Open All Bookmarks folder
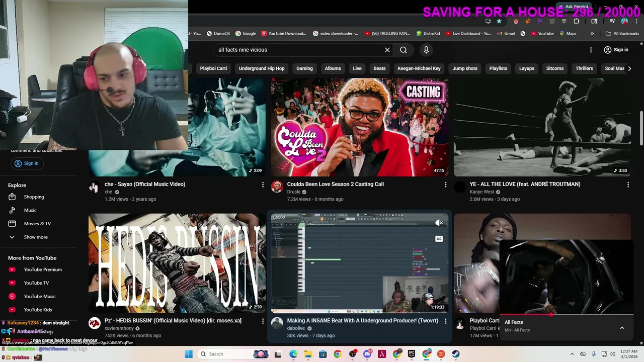This screenshot has height=362, width=644. 622,34
